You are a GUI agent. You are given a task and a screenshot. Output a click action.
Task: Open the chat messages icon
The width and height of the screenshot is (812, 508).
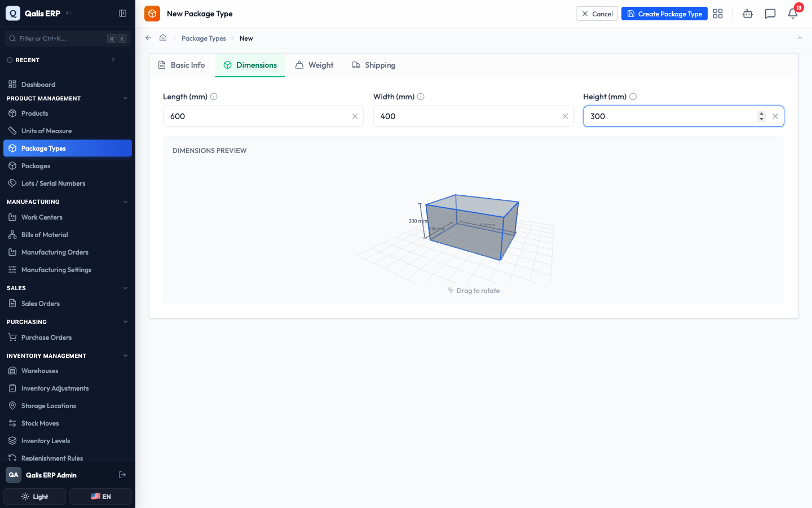click(x=770, y=14)
